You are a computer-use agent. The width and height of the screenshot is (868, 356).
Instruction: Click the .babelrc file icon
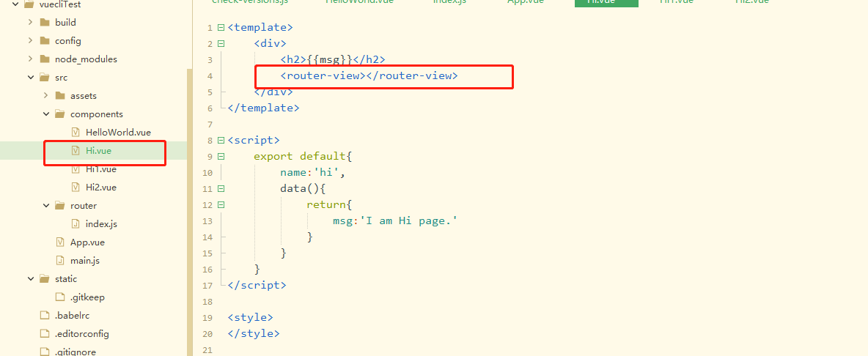(45, 315)
